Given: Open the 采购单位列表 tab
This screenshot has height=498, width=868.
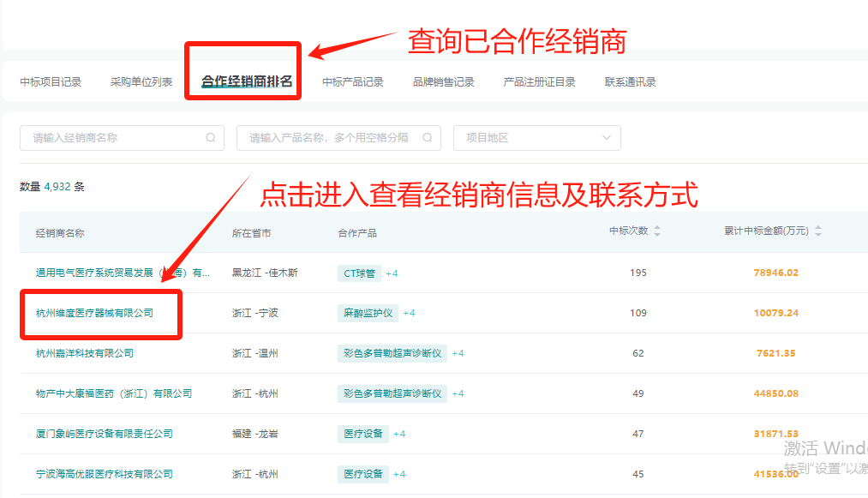Looking at the screenshot, I should click(141, 81).
